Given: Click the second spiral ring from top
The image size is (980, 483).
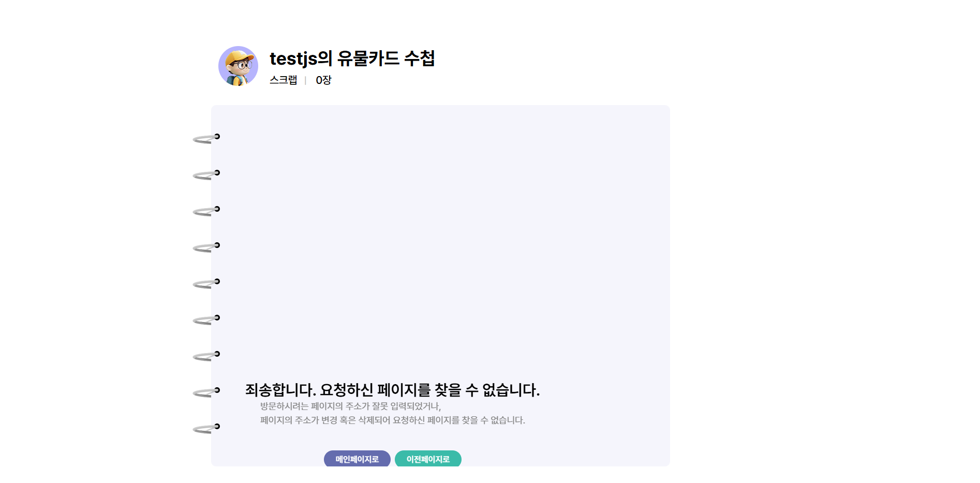Looking at the screenshot, I should [x=206, y=174].
